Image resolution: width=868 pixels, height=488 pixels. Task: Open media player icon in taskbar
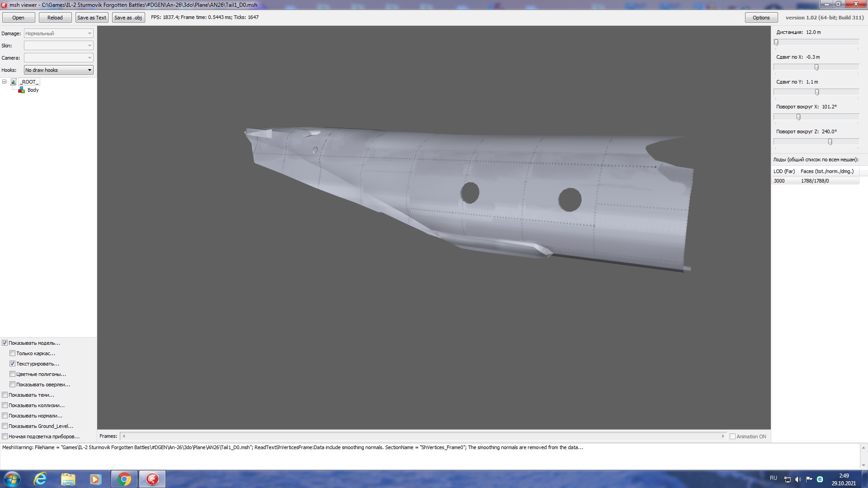coord(95,479)
